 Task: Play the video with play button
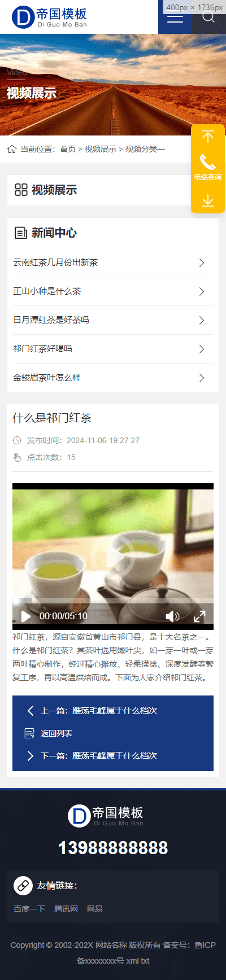pos(25,616)
